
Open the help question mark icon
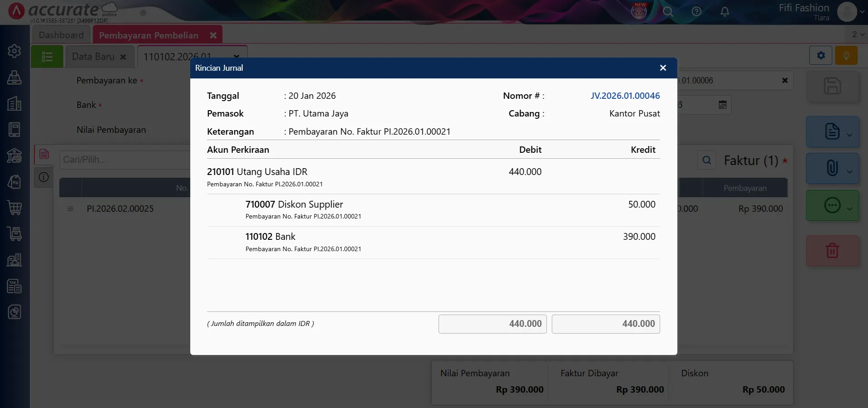[x=696, y=12]
